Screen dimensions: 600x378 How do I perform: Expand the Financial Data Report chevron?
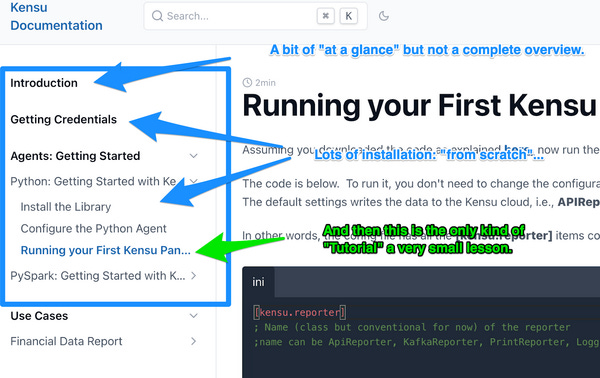[x=194, y=341]
